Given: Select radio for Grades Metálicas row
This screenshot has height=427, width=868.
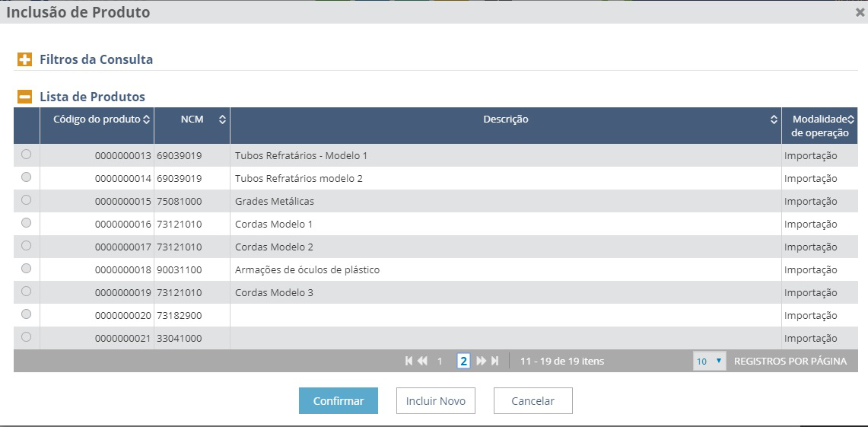Looking at the screenshot, I should click(26, 200).
